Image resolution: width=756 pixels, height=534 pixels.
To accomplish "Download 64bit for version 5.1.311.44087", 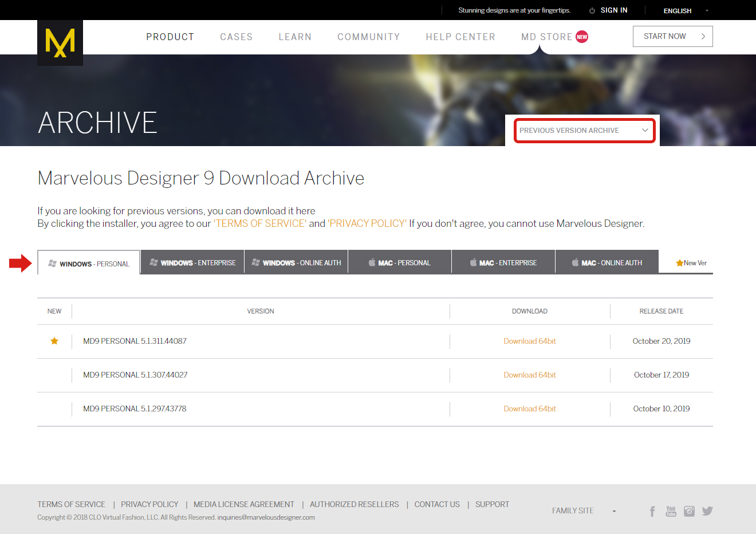I will pos(530,341).
